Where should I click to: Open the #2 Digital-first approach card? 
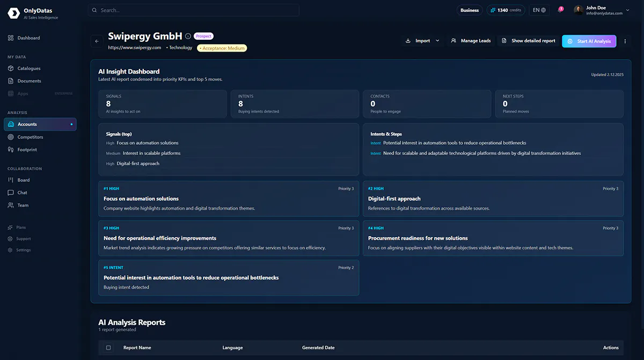[x=493, y=199]
